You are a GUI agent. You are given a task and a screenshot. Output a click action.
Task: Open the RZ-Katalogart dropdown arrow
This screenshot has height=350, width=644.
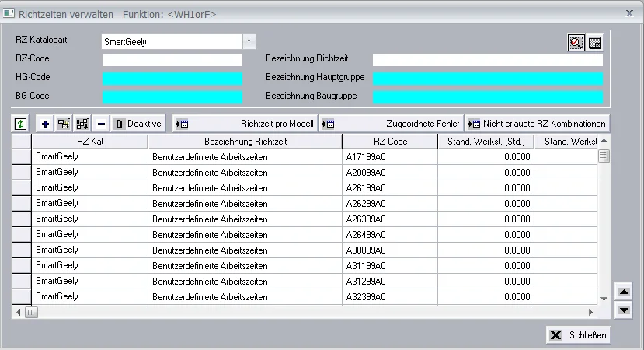coord(249,41)
